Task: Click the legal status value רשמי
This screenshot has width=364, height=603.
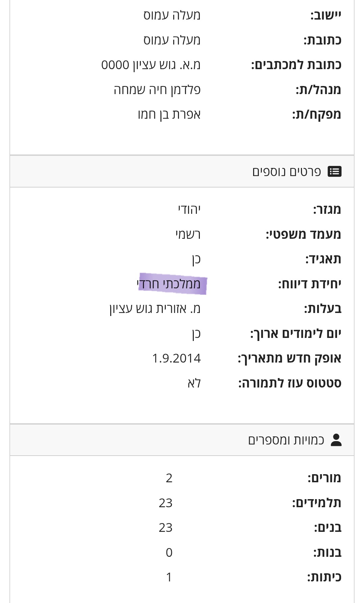Action: (188, 234)
